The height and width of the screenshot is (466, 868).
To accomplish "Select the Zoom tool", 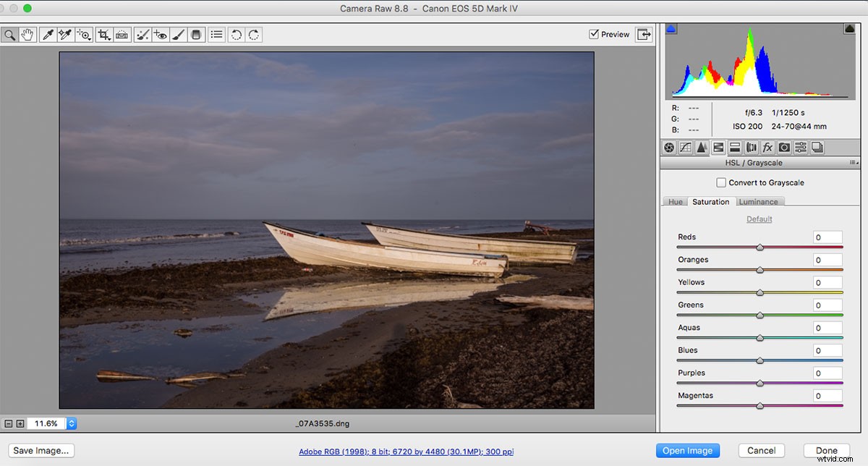I will 9,34.
